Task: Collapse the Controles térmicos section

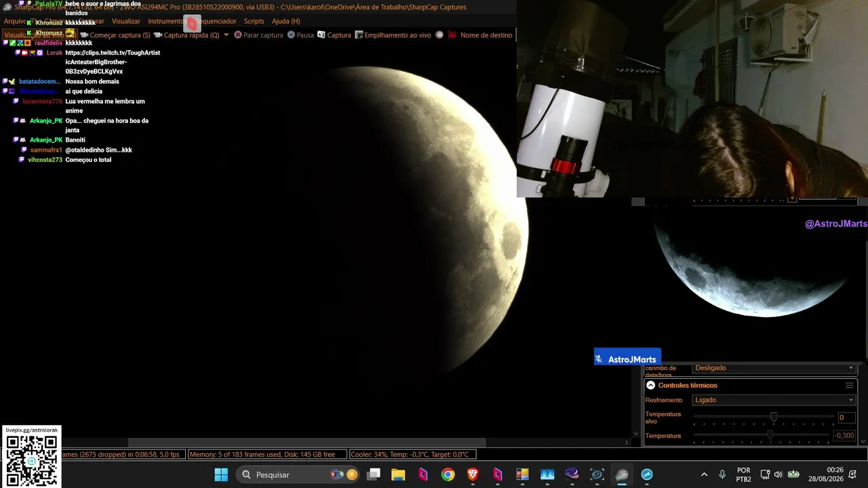Action: [x=650, y=385]
